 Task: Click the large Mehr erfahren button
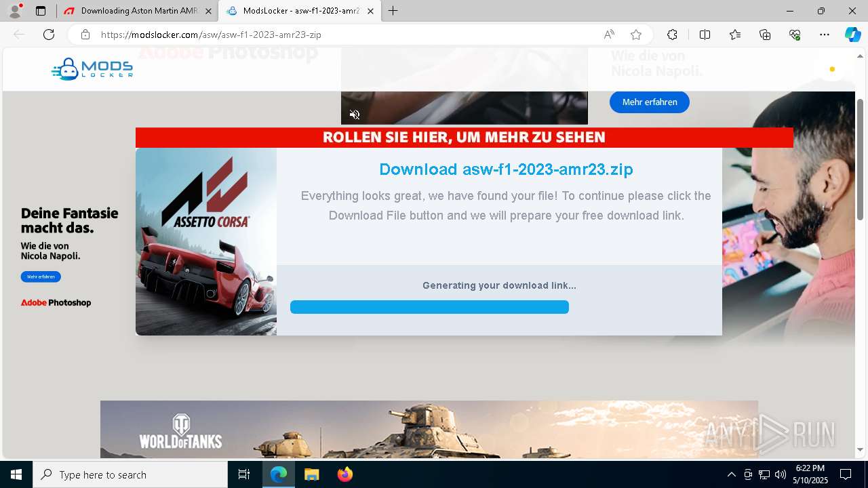point(649,102)
